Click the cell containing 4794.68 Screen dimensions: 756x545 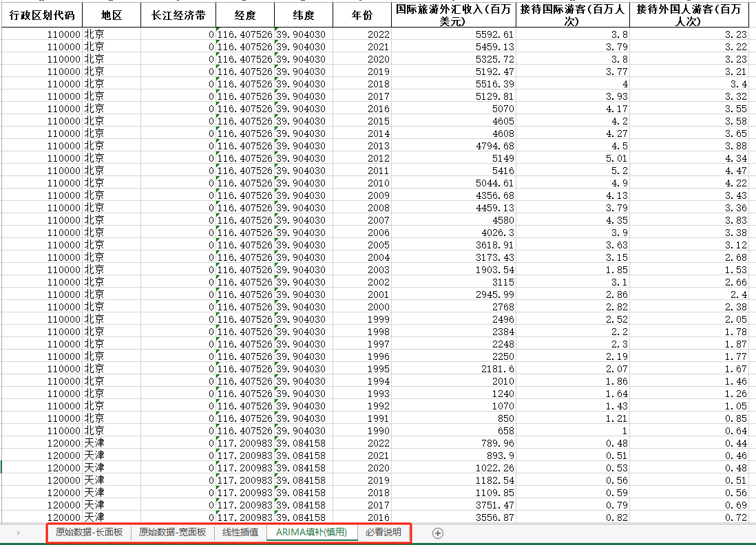[454, 145]
